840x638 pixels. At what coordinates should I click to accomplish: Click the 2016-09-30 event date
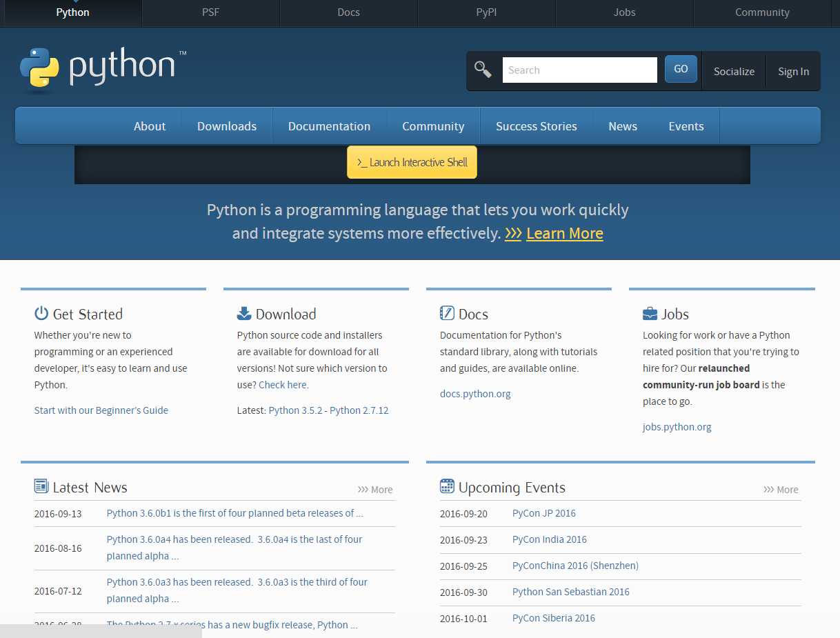(x=463, y=592)
